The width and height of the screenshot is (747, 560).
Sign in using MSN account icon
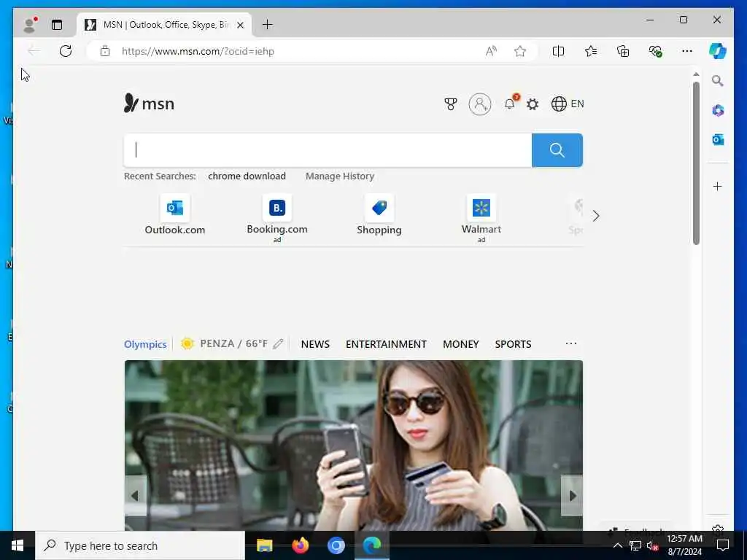tap(480, 104)
